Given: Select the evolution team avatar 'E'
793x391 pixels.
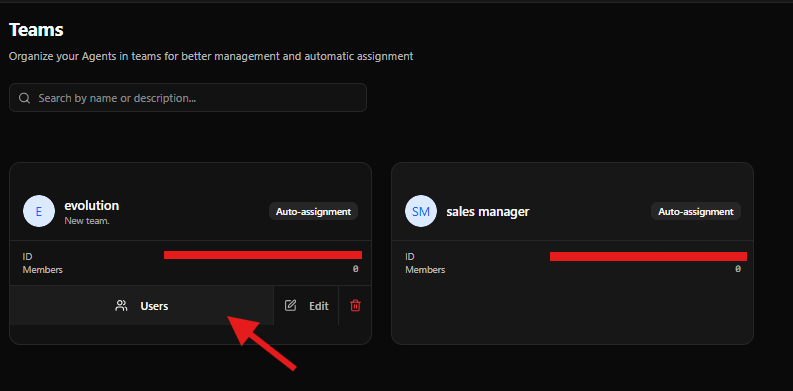Looking at the screenshot, I should pos(39,211).
